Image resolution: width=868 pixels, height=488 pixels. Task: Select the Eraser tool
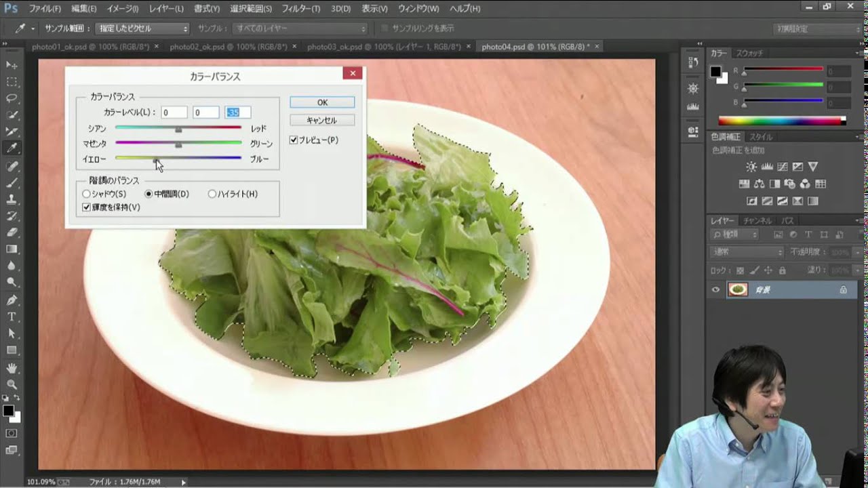pyautogui.click(x=12, y=232)
